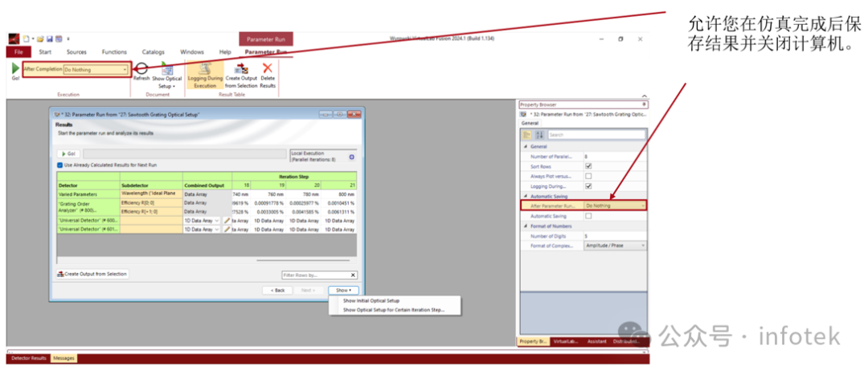This screenshot has height=371, width=868.
Task: Select the Assistant panel tab
Action: click(596, 342)
